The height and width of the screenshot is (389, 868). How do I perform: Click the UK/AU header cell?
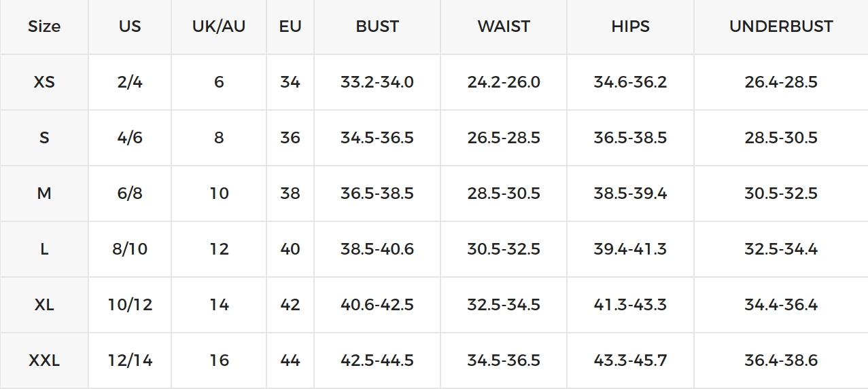click(x=219, y=26)
